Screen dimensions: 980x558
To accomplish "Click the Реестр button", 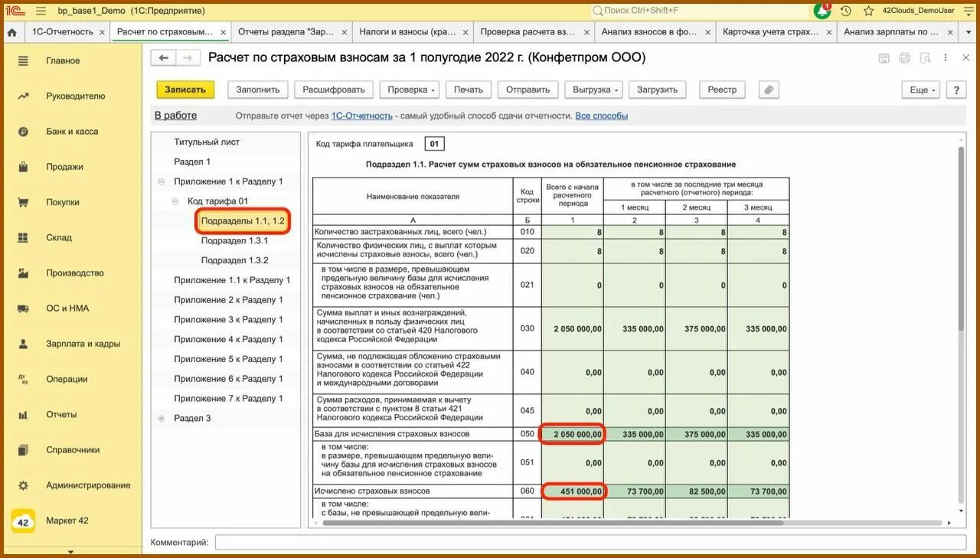I will 722,90.
